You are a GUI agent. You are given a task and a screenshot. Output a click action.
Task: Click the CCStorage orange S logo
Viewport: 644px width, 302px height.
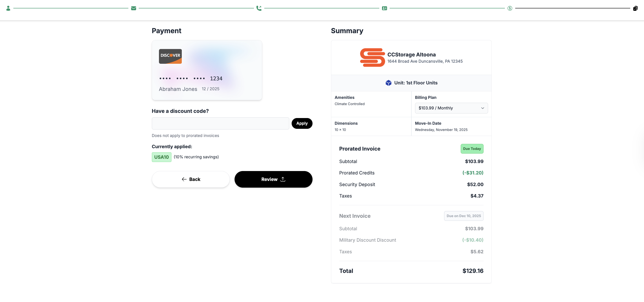(x=372, y=58)
